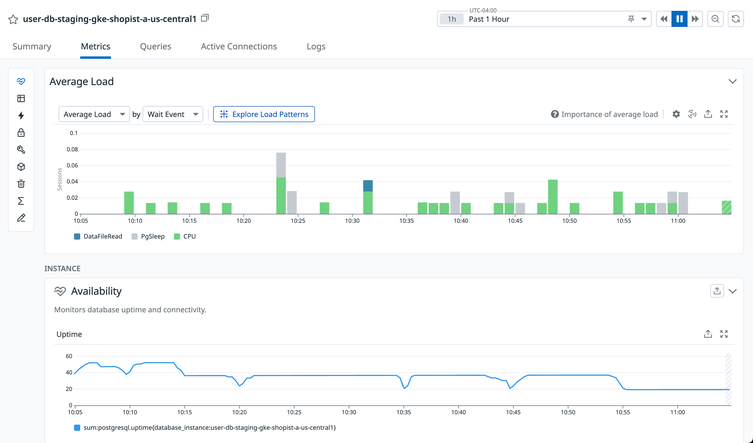Star the user-db-staging database as favorite

(x=13, y=19)
